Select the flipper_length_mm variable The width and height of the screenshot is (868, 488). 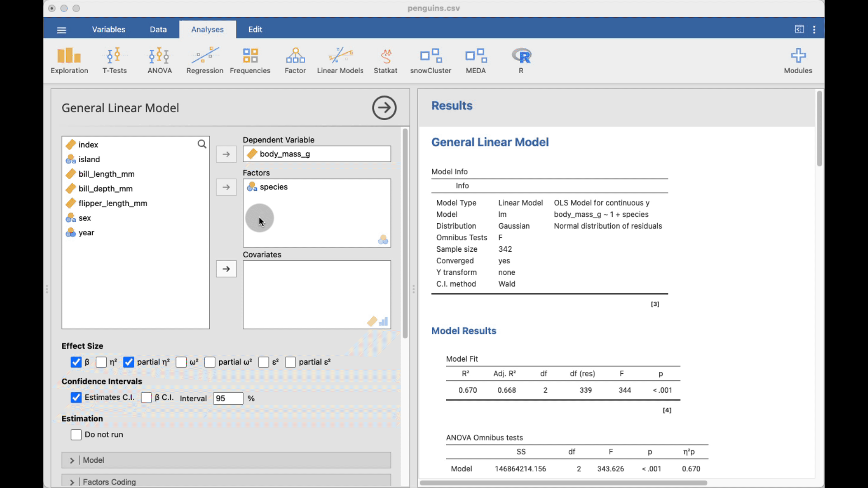coord(136,203)
